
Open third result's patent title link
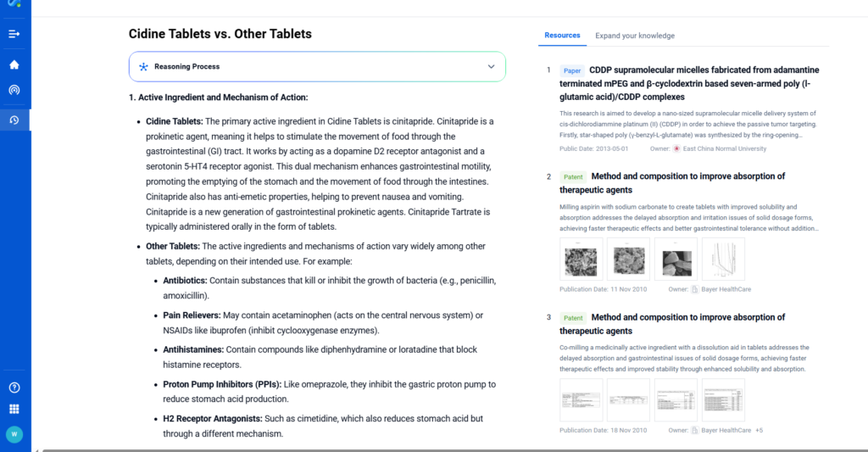[x=675, y=324]
